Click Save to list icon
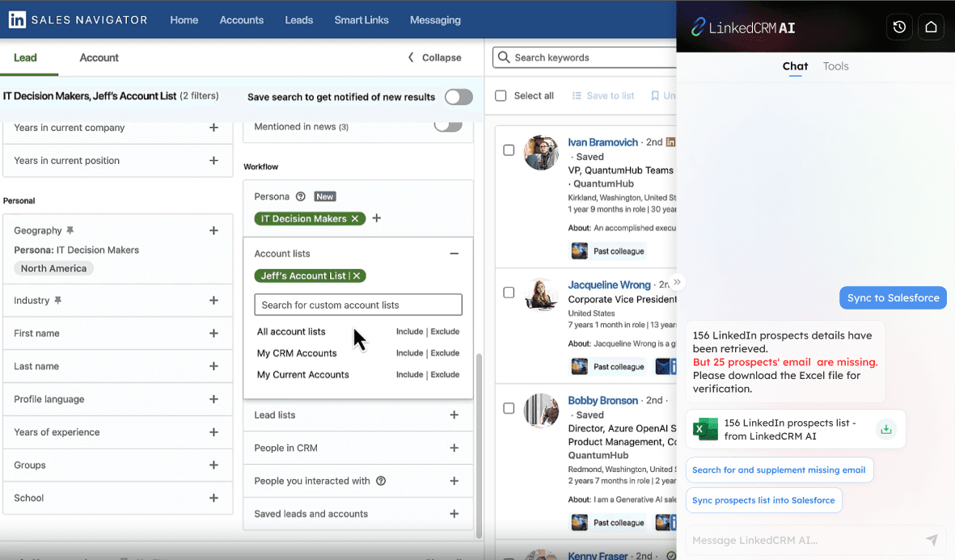 click(577, 95)
